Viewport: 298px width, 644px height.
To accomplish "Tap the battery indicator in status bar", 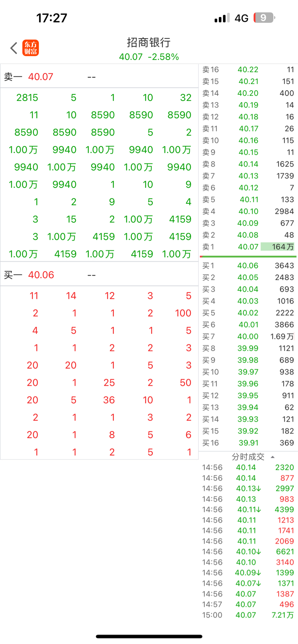I will point(265,18).
